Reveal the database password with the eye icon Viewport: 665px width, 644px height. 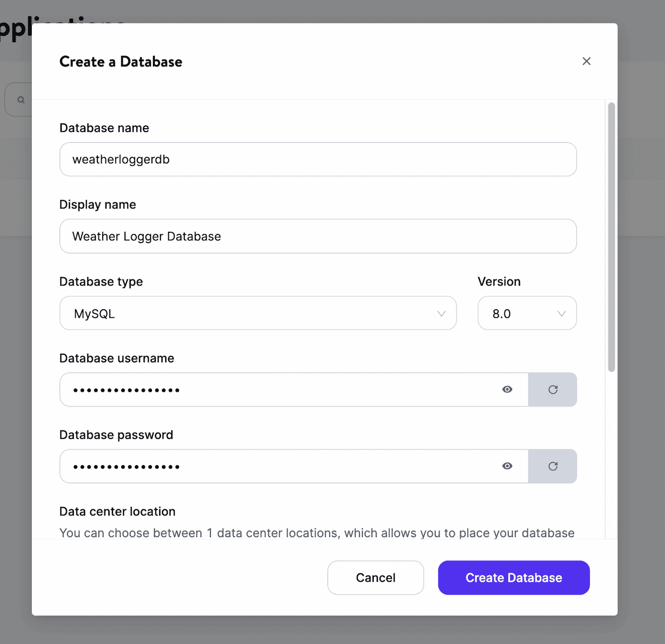pyautogui.click(x=507, y=466)
